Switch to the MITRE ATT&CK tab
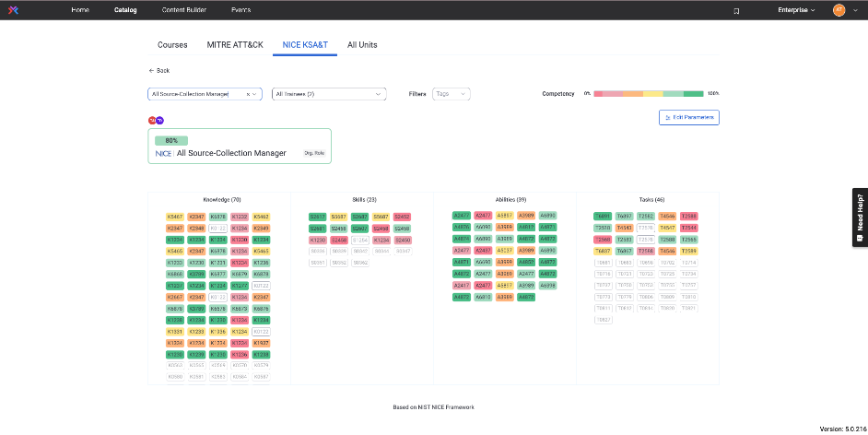Image resolution: width=868 pixels, height=435 pixels. (x=235, y=45)
